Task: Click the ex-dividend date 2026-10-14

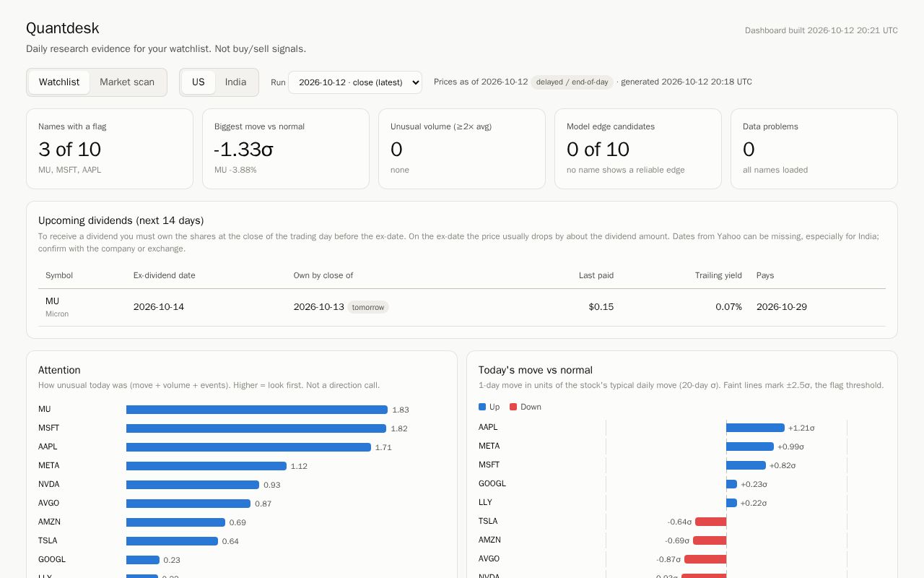Action: pyautogui.click(x=159, y=307)
